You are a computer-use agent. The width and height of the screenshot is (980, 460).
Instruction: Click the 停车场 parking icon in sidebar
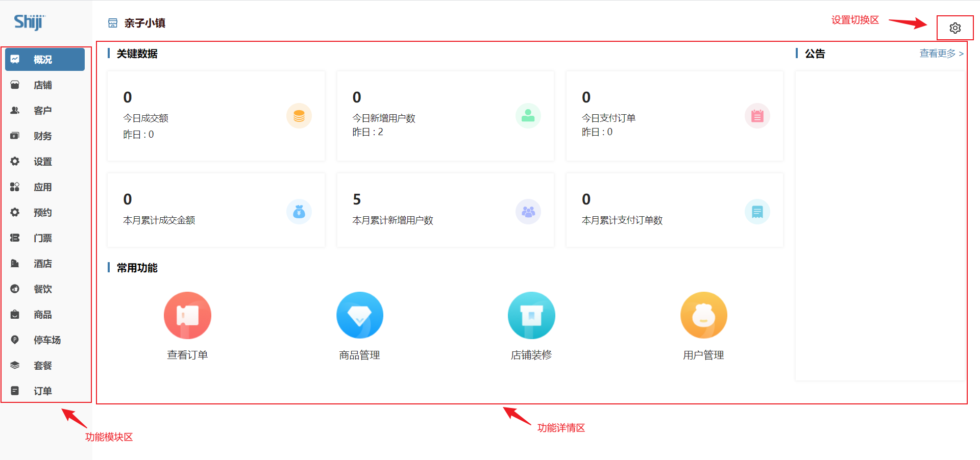15,340
